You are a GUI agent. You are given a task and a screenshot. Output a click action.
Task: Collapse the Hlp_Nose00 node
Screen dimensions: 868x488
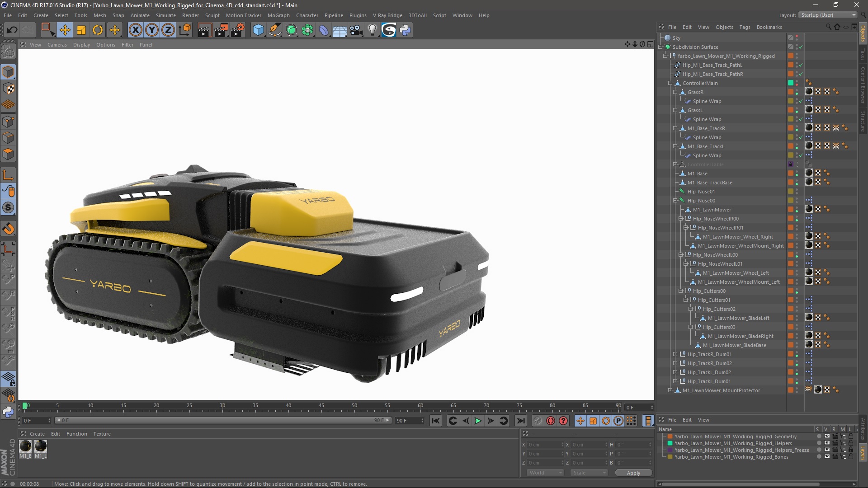pos(675,201)
